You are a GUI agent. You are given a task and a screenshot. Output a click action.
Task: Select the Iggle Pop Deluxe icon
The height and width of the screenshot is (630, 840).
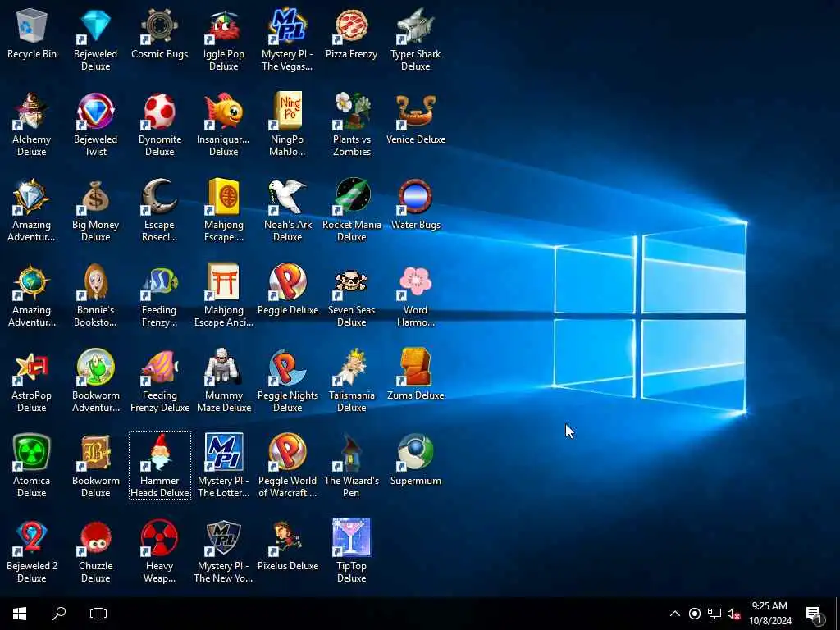pos(223,25)
